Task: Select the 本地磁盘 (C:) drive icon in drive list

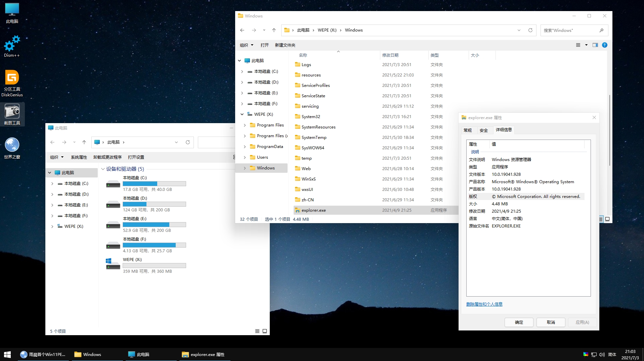Action: [x=113, y=184]
